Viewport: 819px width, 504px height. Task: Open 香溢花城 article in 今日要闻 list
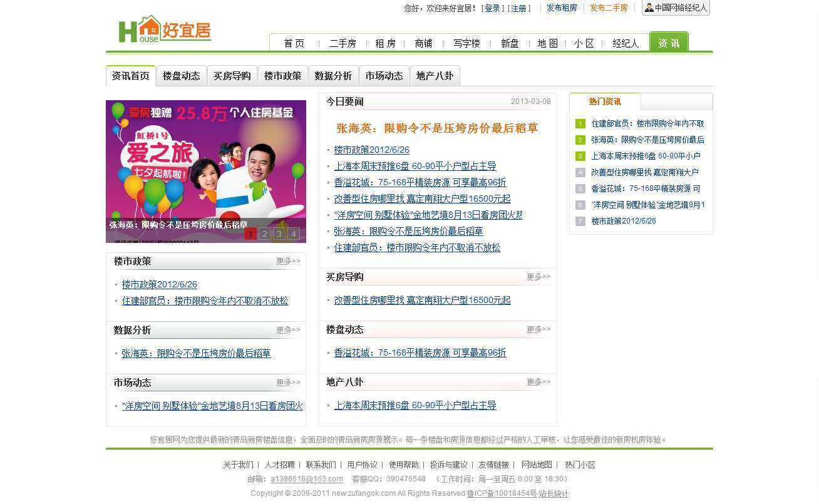420,183
